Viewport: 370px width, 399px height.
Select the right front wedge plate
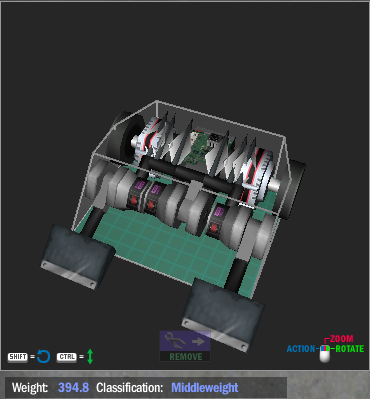223,315
